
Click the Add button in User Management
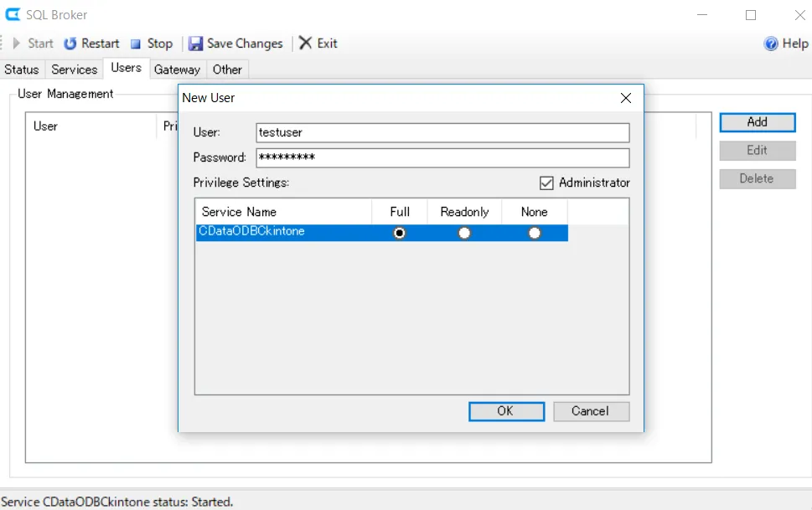point(756,121)
